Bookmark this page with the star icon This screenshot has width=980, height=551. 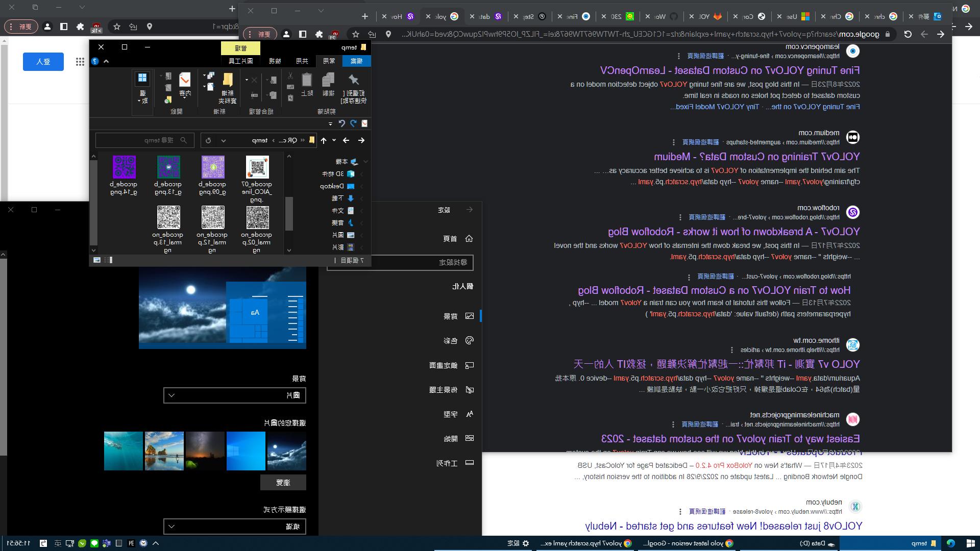(356, 34)
